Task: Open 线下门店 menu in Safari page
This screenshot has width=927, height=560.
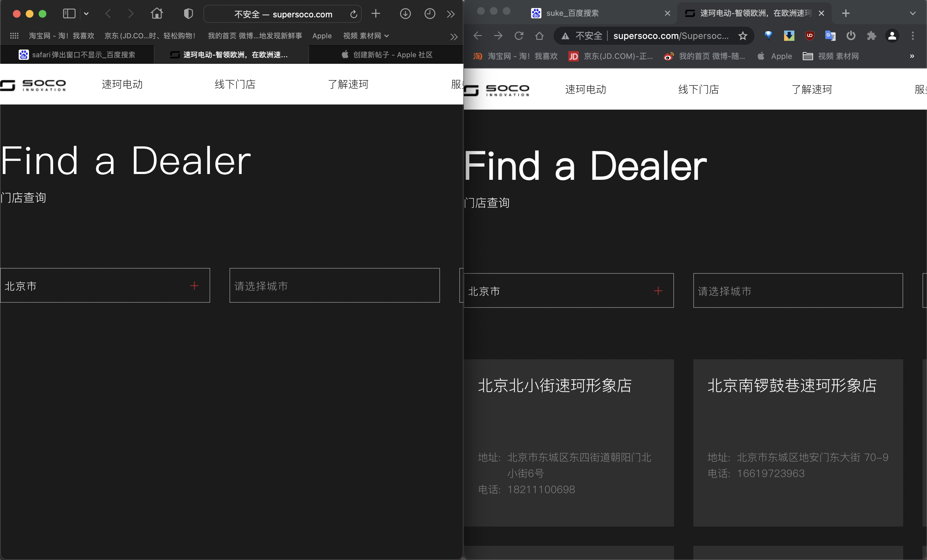Action: click(x=235, y=84)
